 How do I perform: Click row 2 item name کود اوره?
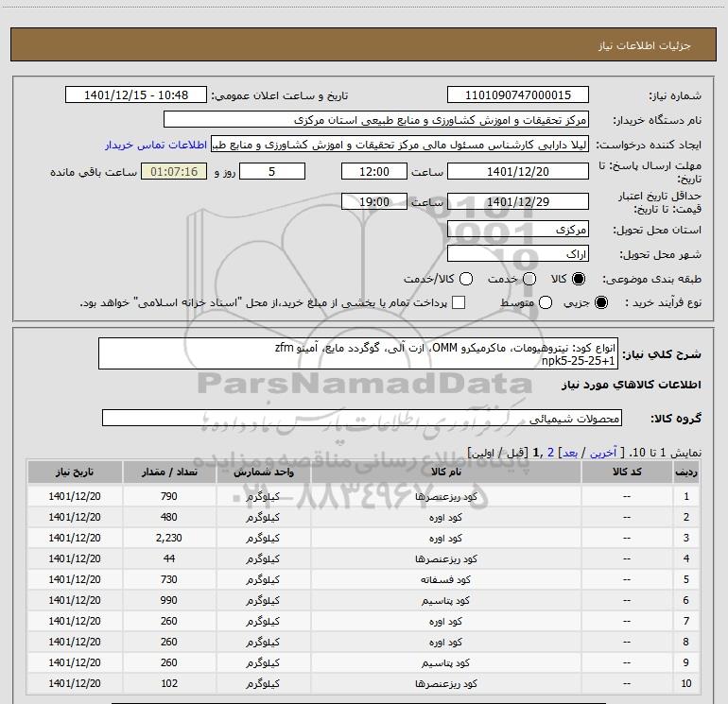point(445,517)
